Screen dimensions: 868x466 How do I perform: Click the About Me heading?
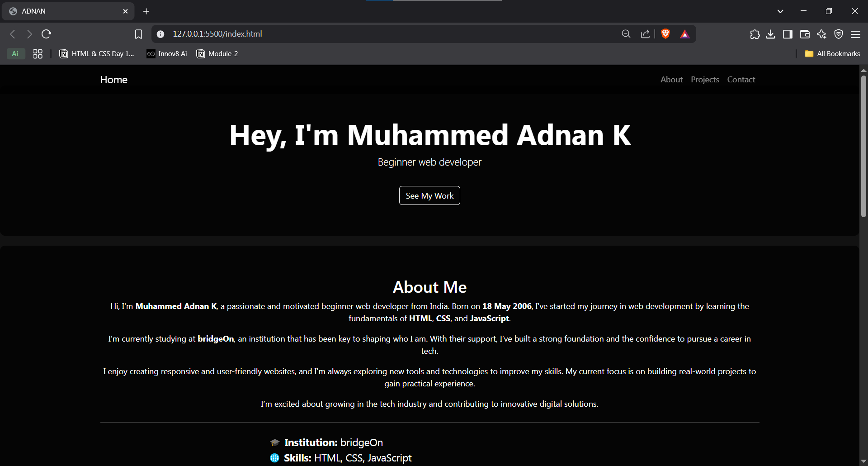tap(429, 287)
